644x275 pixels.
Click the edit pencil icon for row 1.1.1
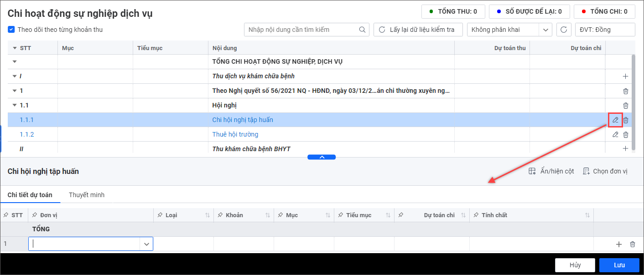615,120
